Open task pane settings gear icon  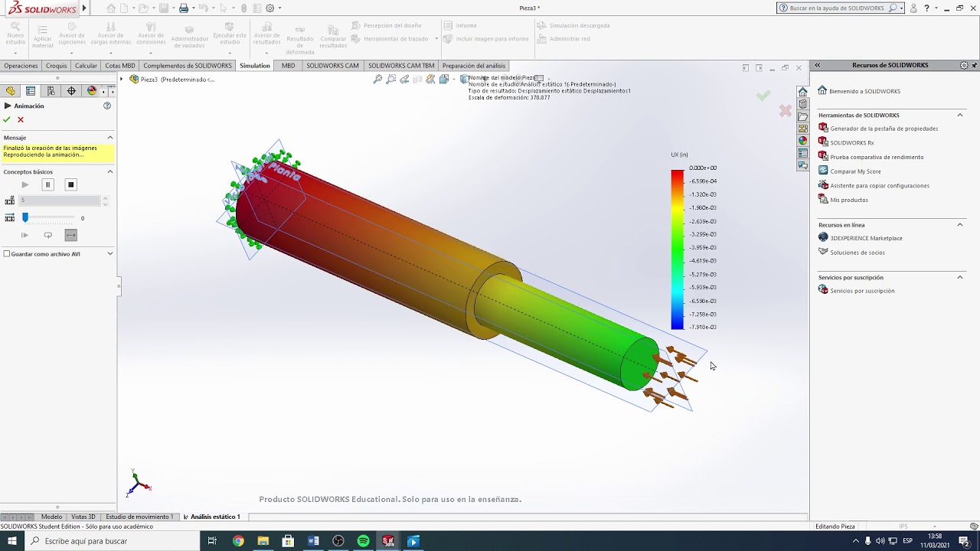(964, 66)
